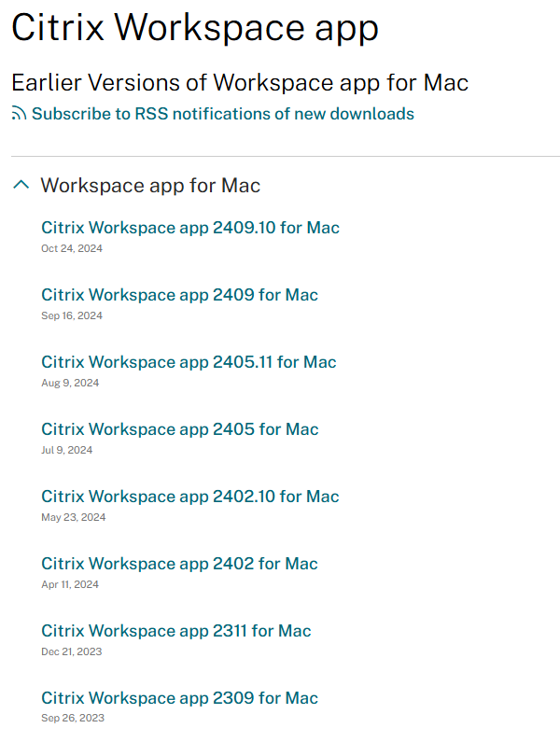Open Citrix Workspace app 2402.10 for Mac
The height and width of the screenshot is (742, 560).
pos(190,497)
